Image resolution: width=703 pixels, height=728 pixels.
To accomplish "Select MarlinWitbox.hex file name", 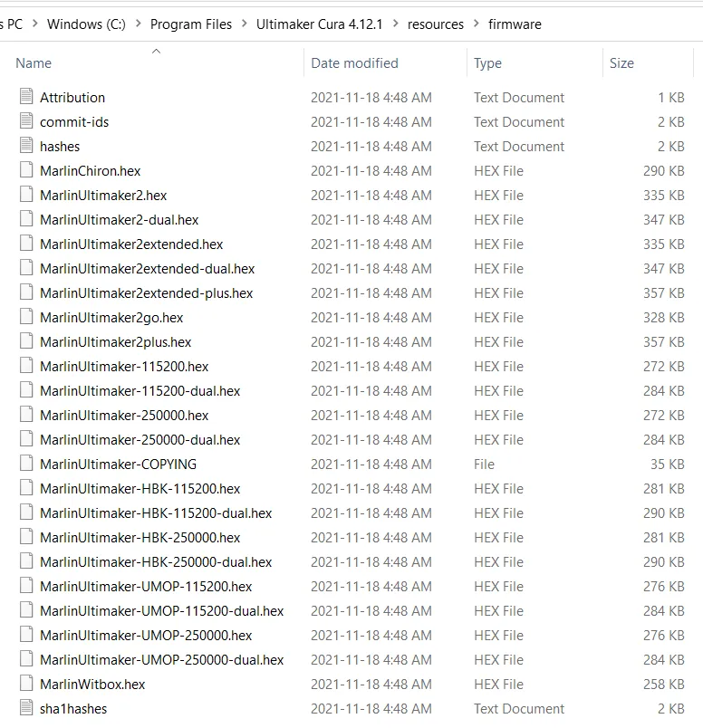I will pyautogui.click(x=92, y=685).
